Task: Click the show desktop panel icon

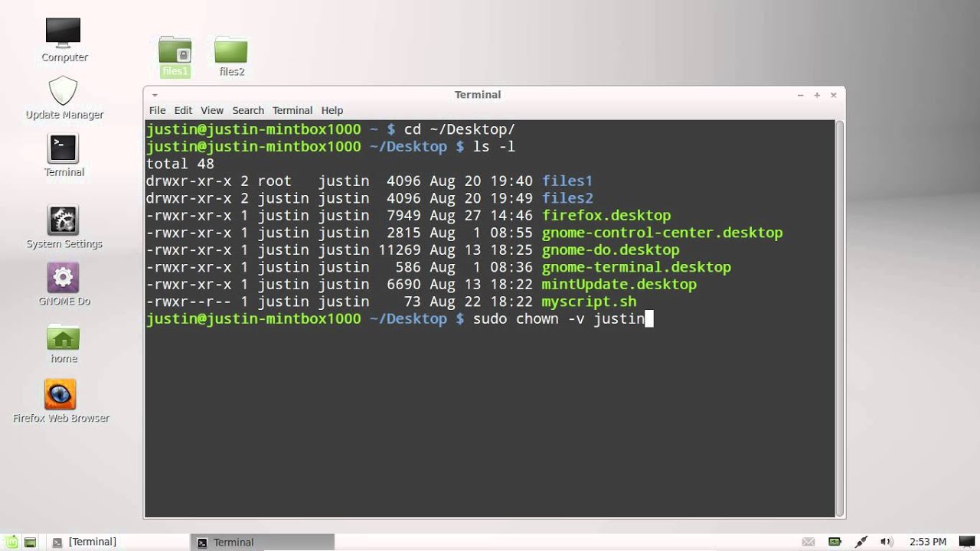Action: tap(30, 542)
